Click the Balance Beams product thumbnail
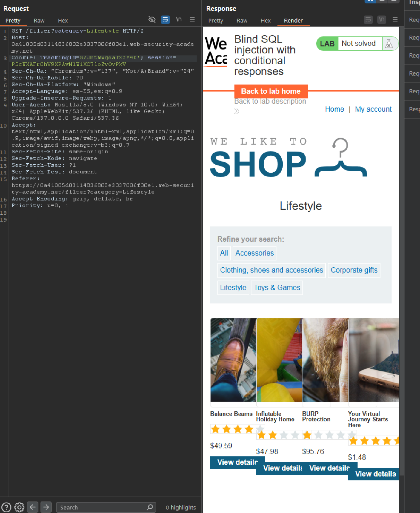This screenshot has height=513, width=420. (233, 360)
